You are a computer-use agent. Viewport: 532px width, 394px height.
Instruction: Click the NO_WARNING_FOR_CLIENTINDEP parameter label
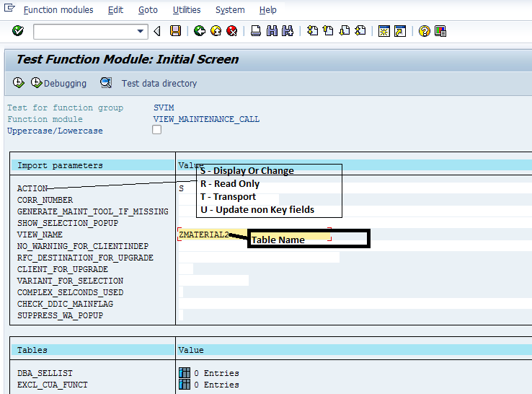(83, 246)
